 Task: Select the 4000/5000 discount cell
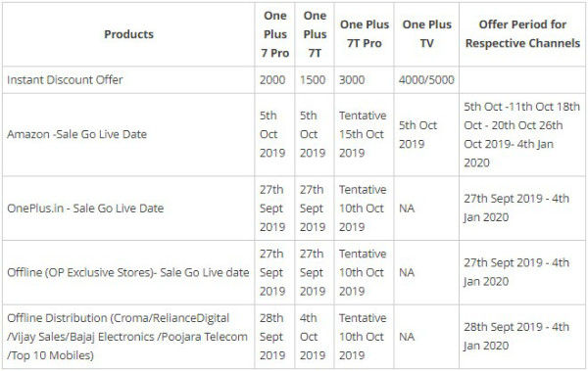point(426,80)
